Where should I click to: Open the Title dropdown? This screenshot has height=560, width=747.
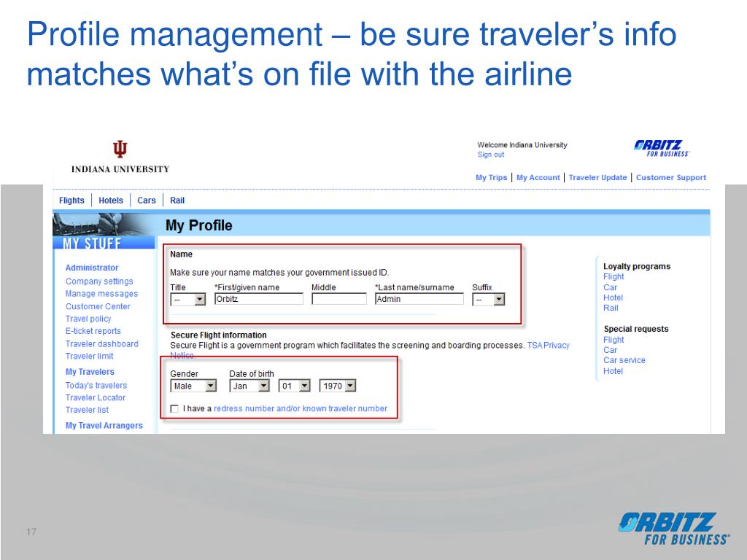(x=187, y=300)
